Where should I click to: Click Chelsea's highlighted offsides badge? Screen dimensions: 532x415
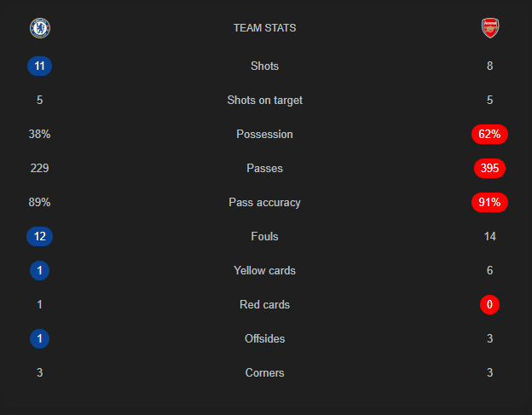click(x=39, y=338)
